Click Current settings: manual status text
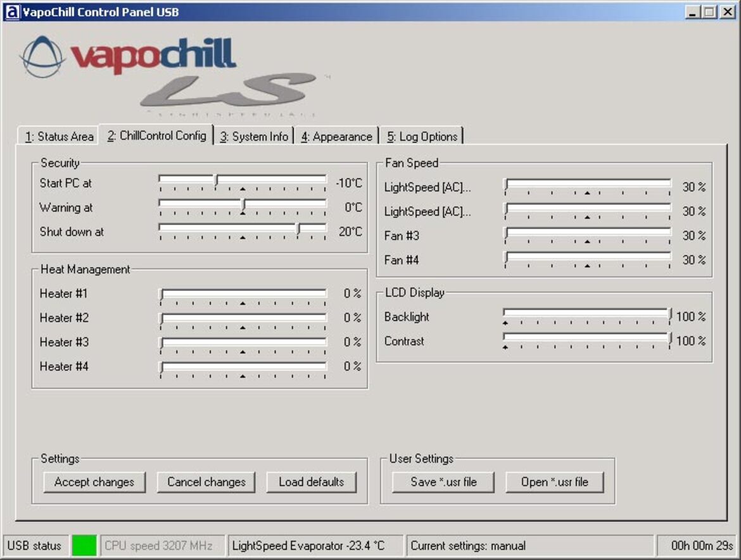Screen dimensions: 741x560 [x=468, y=545]
